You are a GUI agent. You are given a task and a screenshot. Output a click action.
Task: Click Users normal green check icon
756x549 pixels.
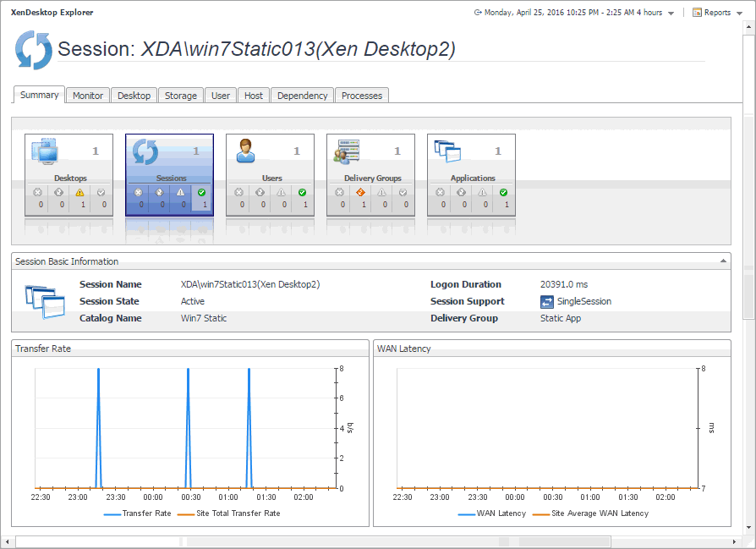[302, 193]
